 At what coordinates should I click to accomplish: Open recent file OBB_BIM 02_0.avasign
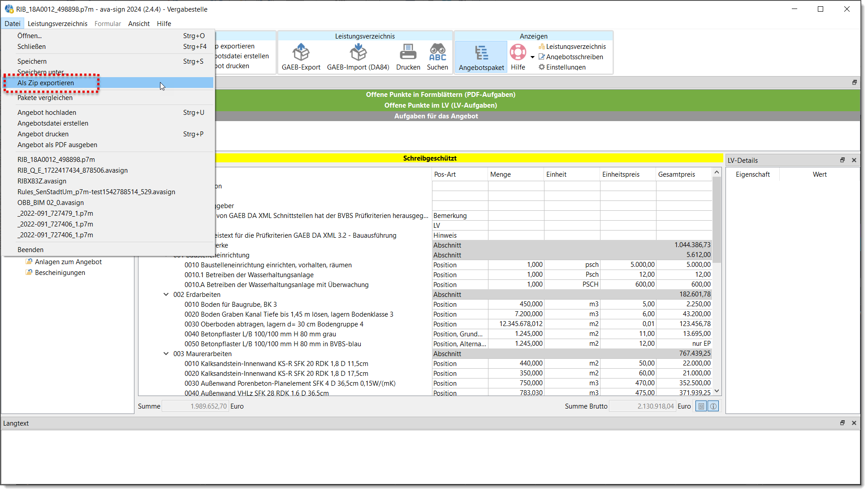108,203
